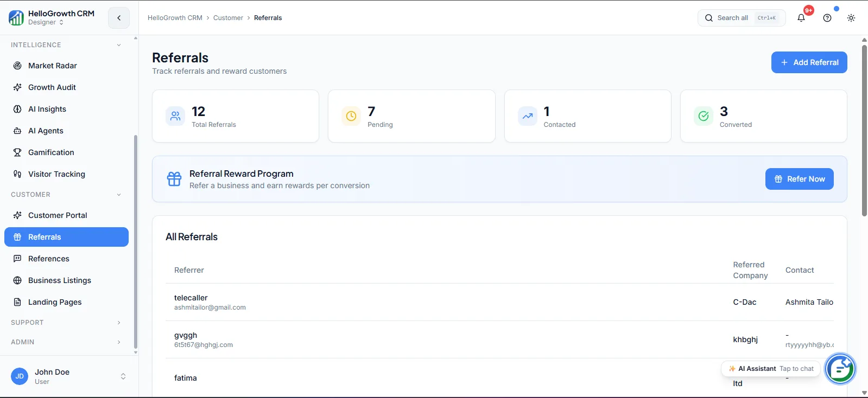Open the help question mark icon
Screen dimensions: 868x398
point(827,18)
